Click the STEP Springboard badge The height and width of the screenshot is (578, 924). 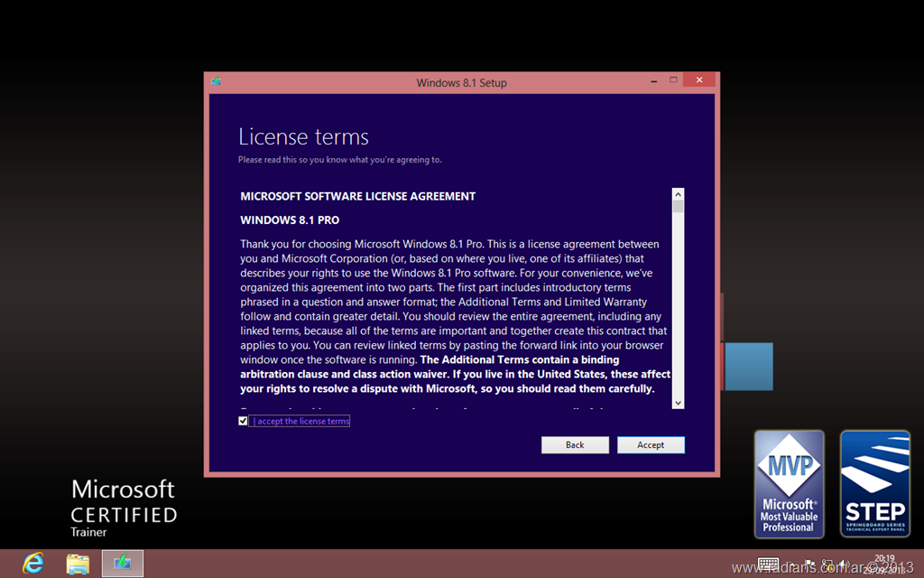click(874, 483)
